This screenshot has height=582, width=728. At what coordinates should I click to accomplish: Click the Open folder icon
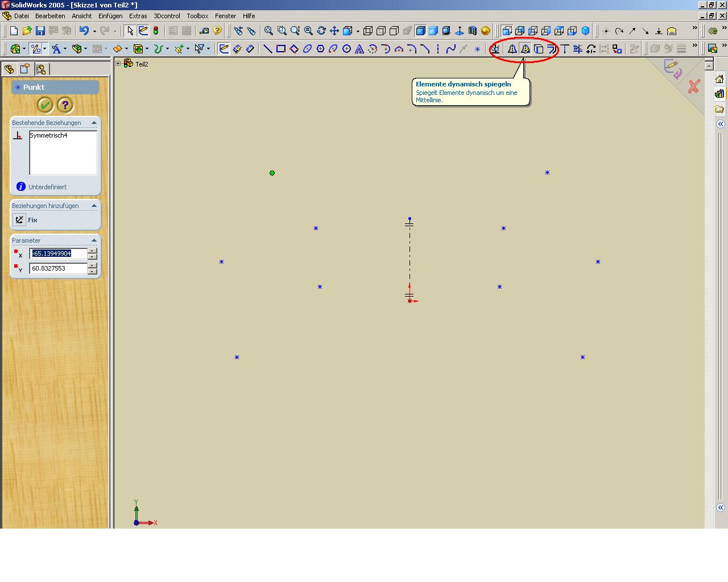pyautogui.click(x=27, y=31)
